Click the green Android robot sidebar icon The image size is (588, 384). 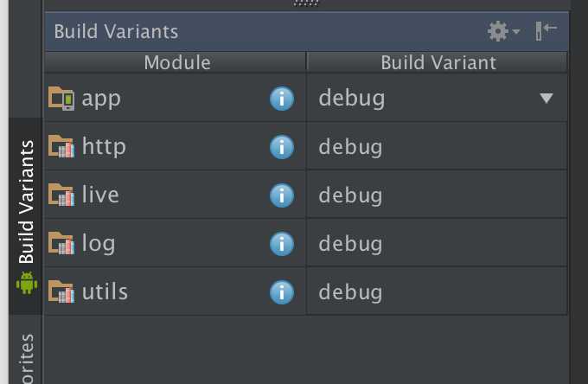(27, 283)
